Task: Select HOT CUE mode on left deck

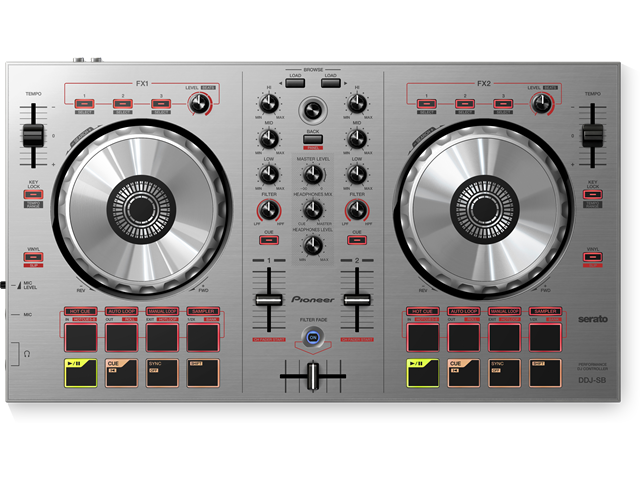Action: (x=80, y=312)
